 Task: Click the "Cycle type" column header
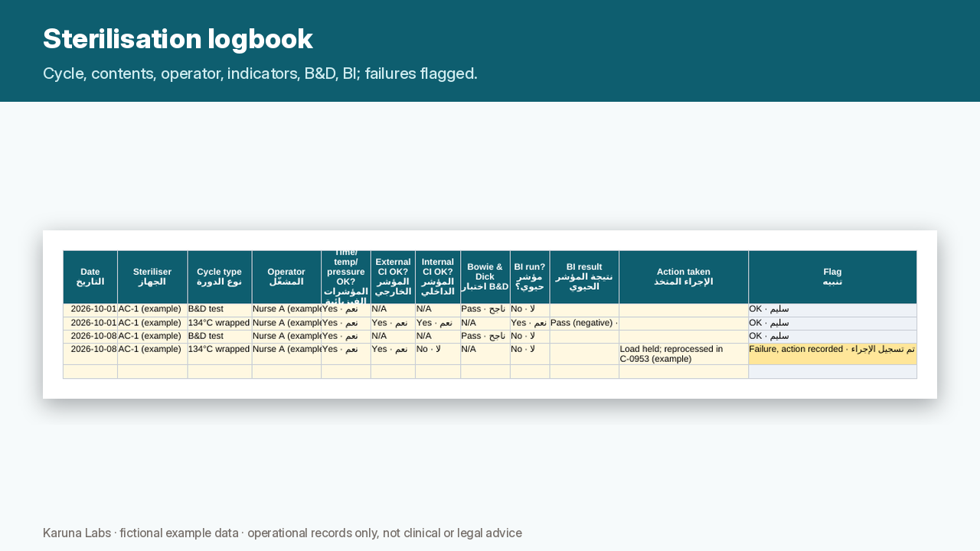[x=220, y=277]
